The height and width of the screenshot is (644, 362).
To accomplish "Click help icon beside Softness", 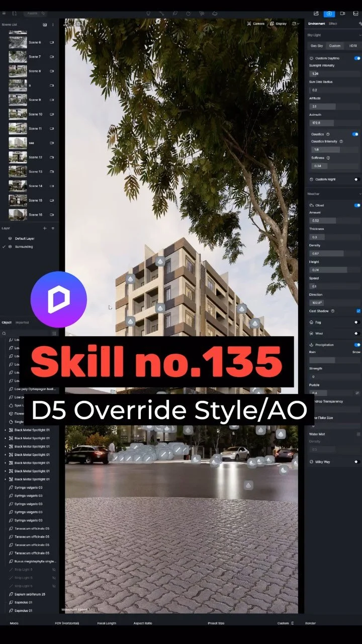I will click(328, 158).
